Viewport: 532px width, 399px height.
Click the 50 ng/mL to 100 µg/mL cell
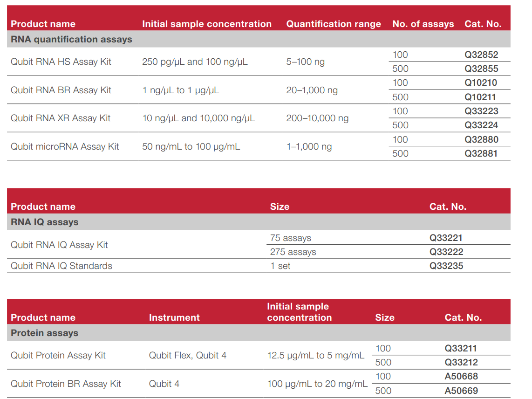[x=191, y=147]
